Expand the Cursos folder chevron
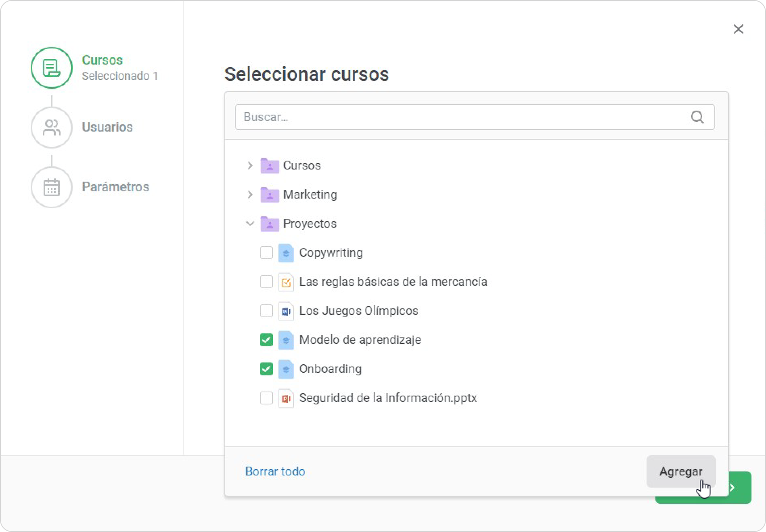The width and height of the screenshot is (766, 532). [x=250, y=165]
